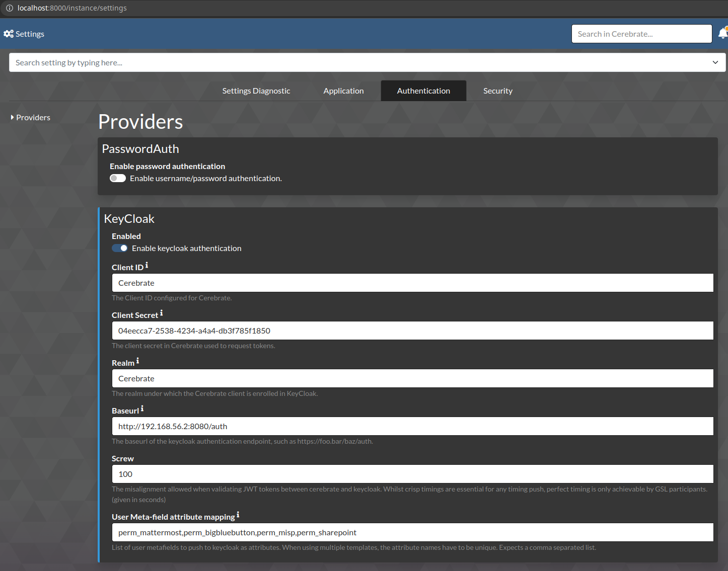Expand the Providers sidebar caret

pyautogui.click(x=12, y=117)
